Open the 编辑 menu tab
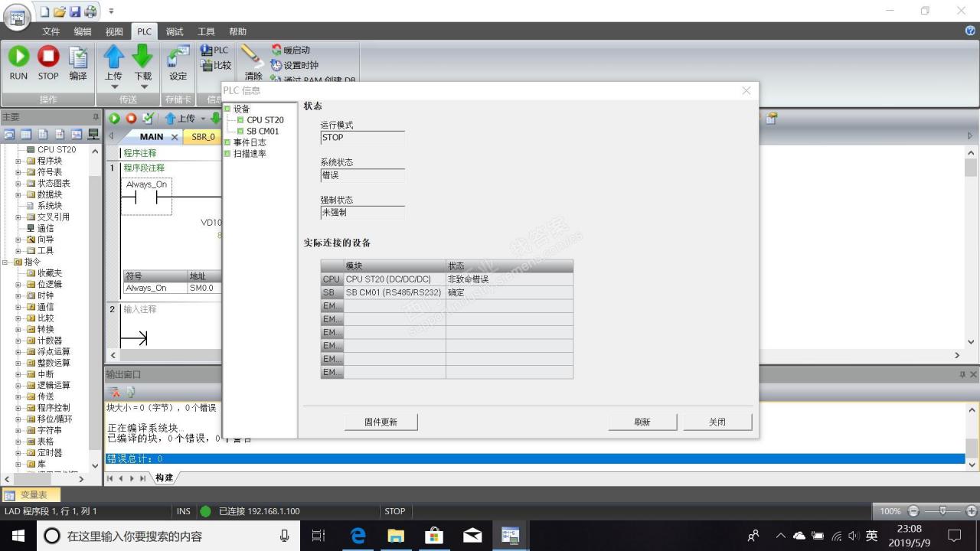The width and height of the screenshot is (980, 551). tap(82, 31)
